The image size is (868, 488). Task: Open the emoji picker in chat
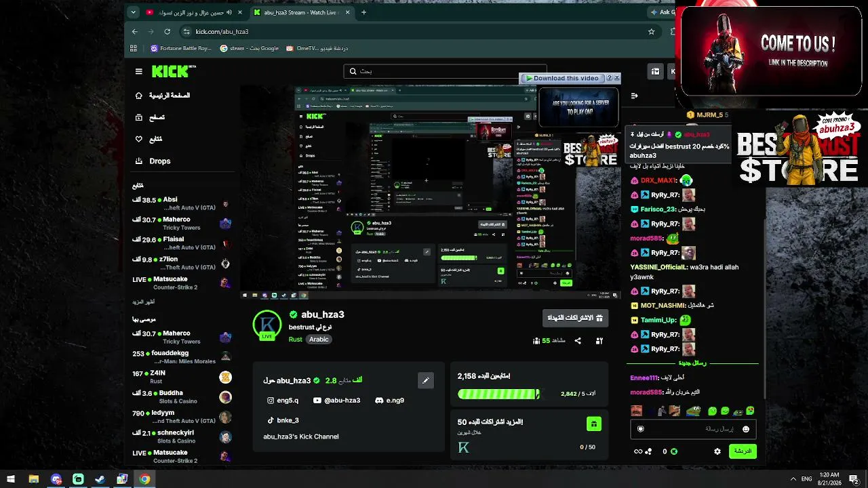coord(746,429)
